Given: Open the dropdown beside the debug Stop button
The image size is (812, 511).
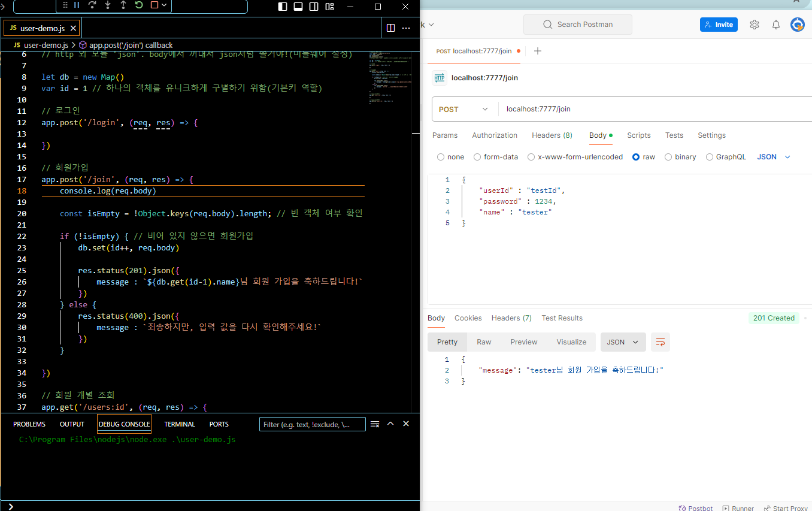Looking at the screenshot, I should point(164,5).
